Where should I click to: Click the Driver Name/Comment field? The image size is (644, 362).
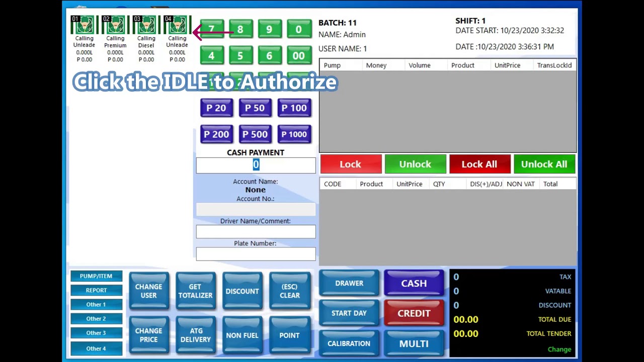[256, 232]
